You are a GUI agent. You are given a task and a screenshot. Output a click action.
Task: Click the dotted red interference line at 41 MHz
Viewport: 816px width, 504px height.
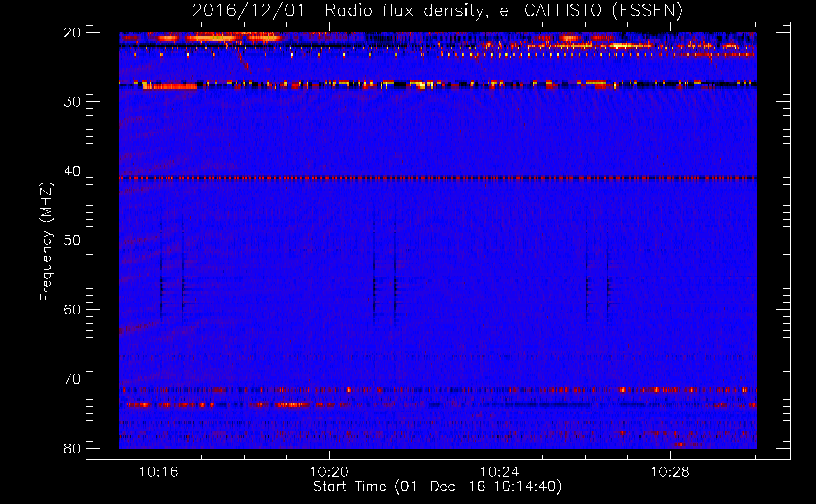tap(438, 178)
